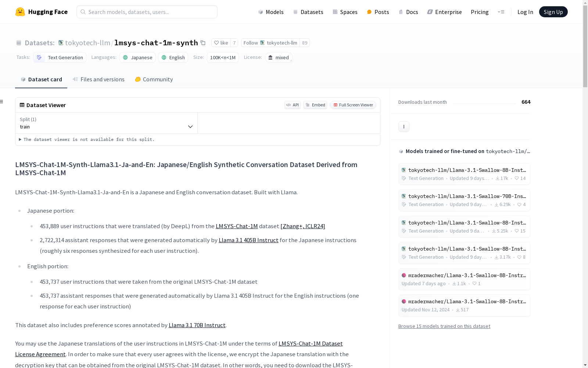Click the Log In link

pyautogui.click(x=525, y=12)
